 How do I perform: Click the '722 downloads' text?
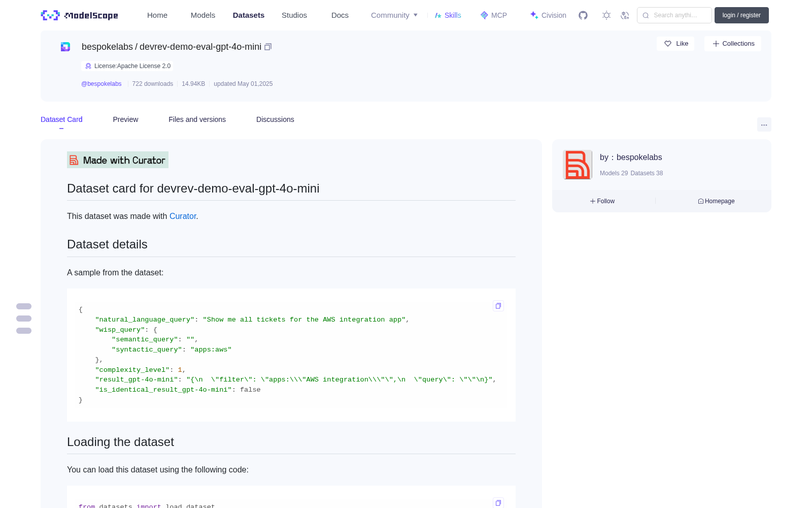pyautogui.click(x=152, y=84)
